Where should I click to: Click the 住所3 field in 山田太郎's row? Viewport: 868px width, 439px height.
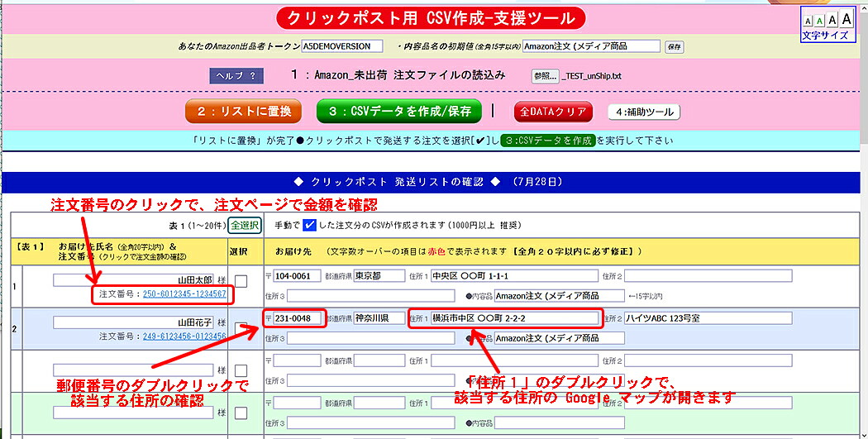pyautogui.click(x=371, y=296)
